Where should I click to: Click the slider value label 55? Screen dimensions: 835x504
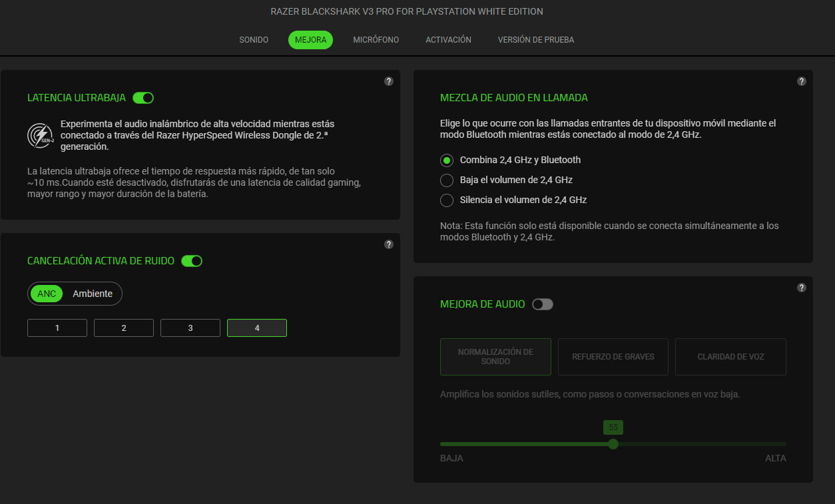click(613, 427)
